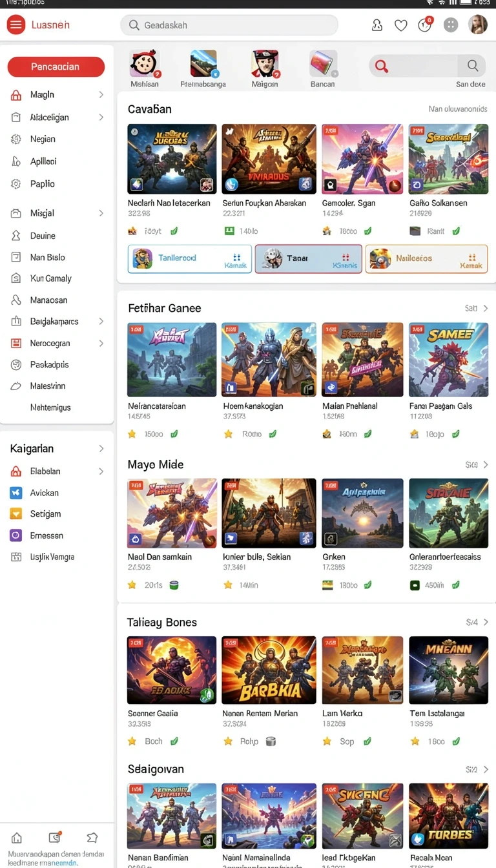Click green check beside Neirancatareican's 15ooo
The width and height of the screenshot is (496, 868).
[174, 435]
